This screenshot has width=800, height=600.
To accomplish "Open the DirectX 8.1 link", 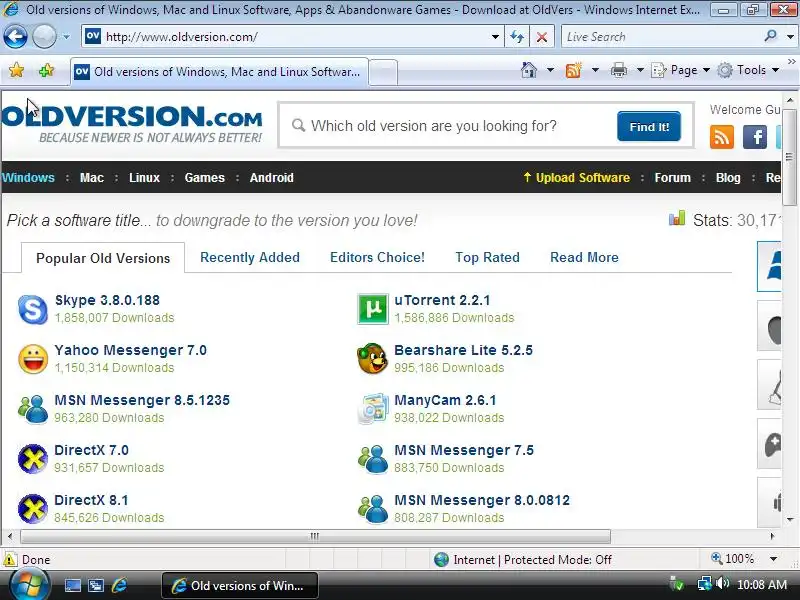I will (91, 500).
